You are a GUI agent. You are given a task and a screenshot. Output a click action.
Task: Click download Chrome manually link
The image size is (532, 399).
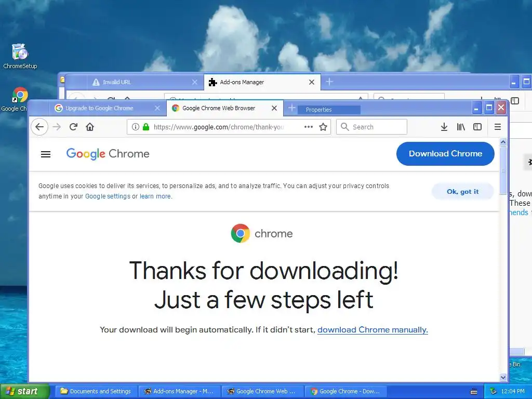coord(373,330)
